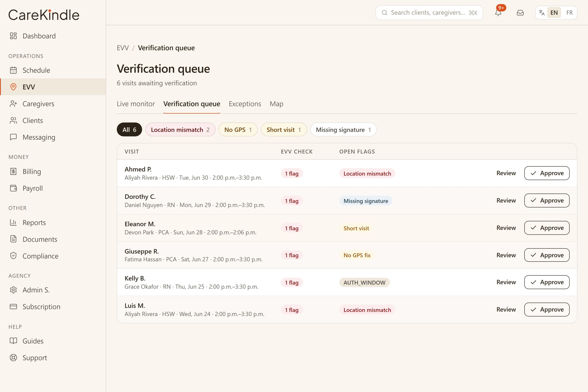Click the Schedule calendar icon
Screen dimensions: 588x392
click(x=13, y=70)
